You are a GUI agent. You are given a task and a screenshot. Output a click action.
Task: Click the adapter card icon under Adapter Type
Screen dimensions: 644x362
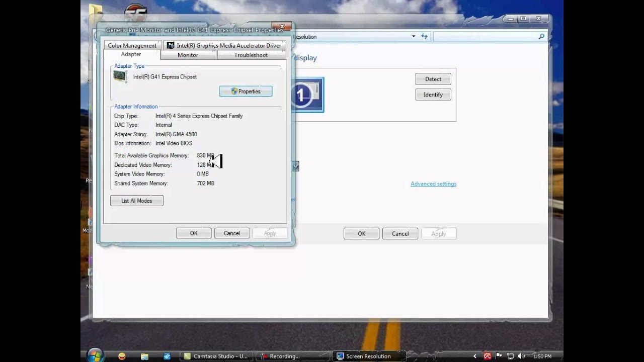click(120, 76)
